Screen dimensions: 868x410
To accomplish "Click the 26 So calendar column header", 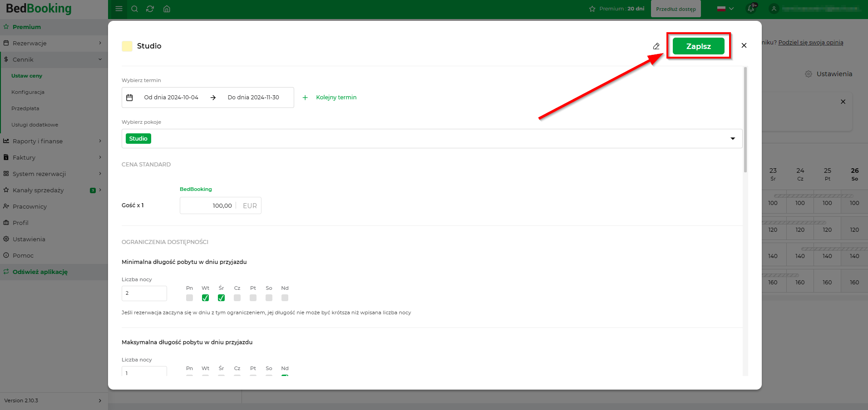I will pos(854,174).
